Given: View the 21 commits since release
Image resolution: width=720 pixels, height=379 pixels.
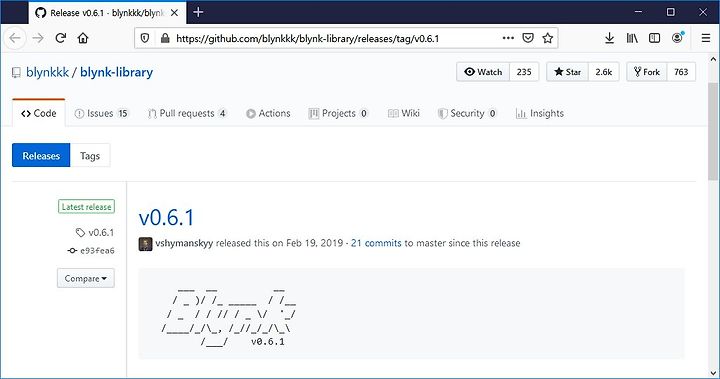Looking at the screenshot, I should pyautogui.click(x=376, y=243).
